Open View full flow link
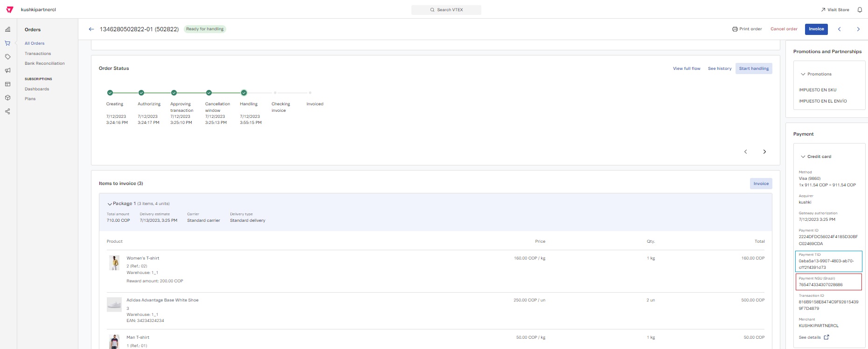This screenshot has height=349, width=868. coord(687,68)
